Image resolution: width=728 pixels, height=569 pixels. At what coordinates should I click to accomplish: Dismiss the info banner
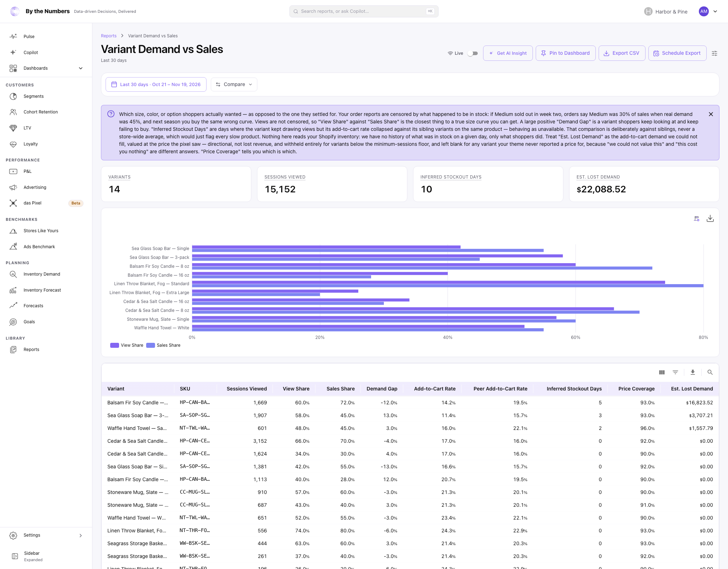point(711,114)
